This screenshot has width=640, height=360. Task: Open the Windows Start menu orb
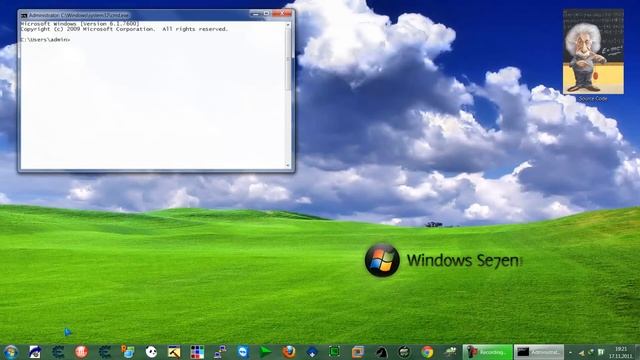[x=11, y=352]
